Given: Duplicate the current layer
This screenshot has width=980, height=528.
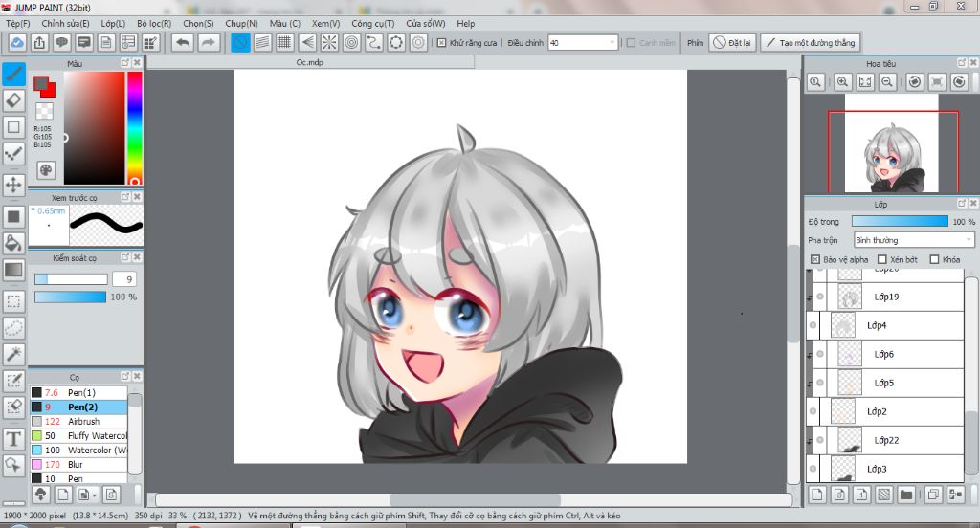Looking at the screenshot, I should click(x=933, y=495).
